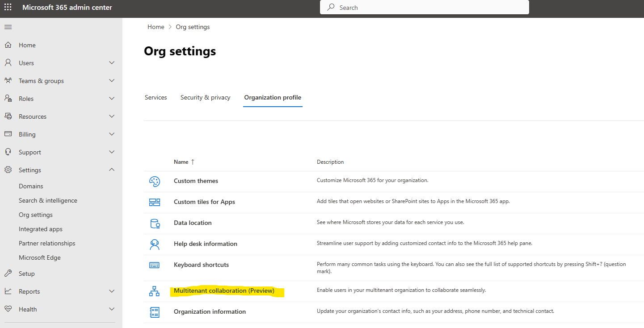The height and width of the screenshot is (328, 644).
Task: Click 'Customize Microsoft 365 for your organization.' description
Action: pos(373,181)
